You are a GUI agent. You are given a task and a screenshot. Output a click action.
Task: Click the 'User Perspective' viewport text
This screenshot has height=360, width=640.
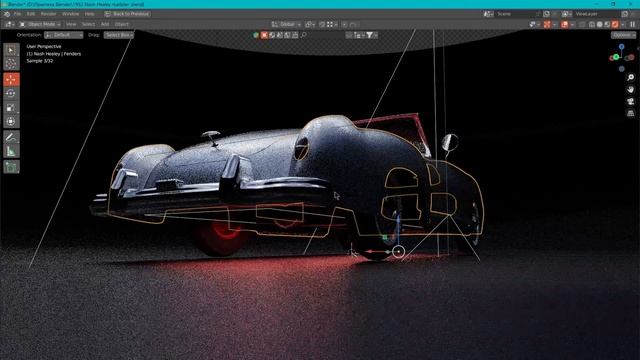[44, 47]
